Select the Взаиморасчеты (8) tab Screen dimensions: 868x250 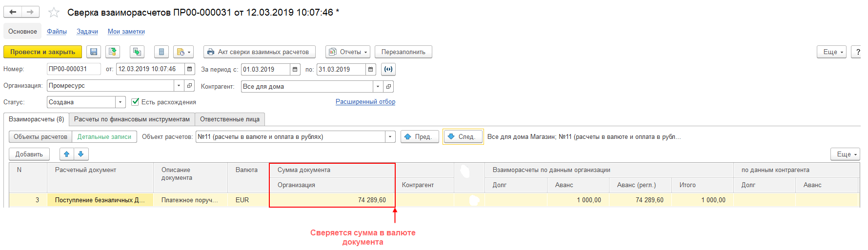coord(37,119)
